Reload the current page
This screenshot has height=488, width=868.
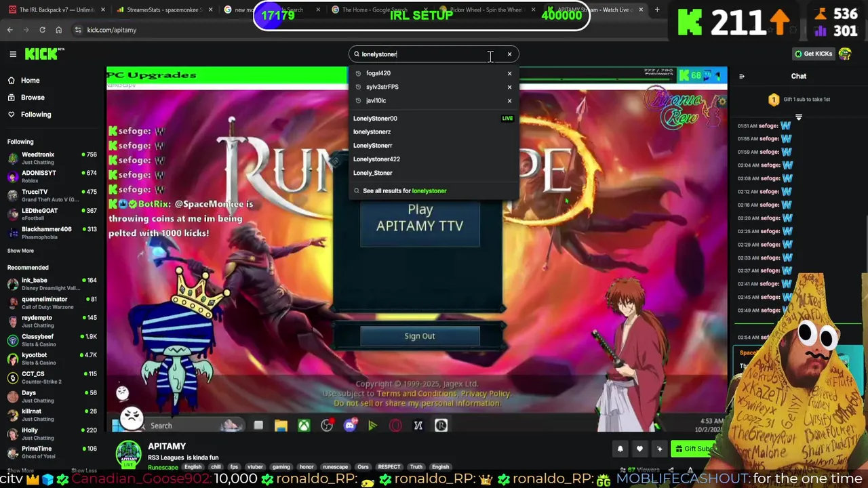pyautogui.click(x=42, y=30)
